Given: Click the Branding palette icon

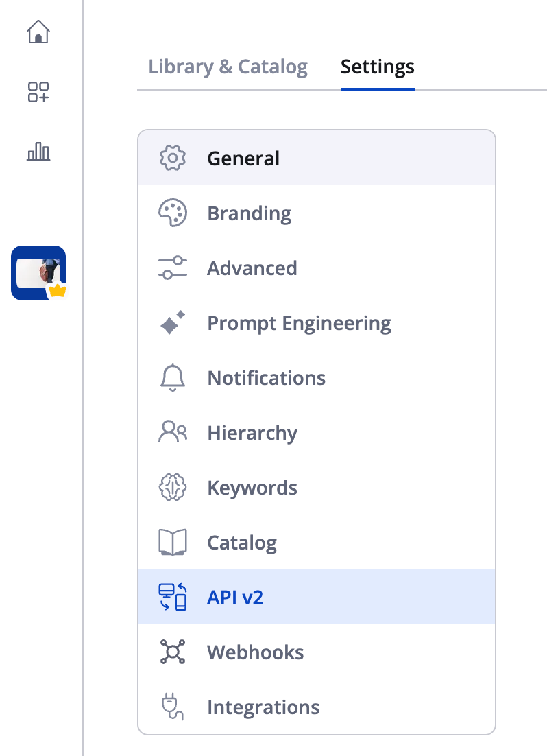Looking at the screenshot, I should 172,213.
